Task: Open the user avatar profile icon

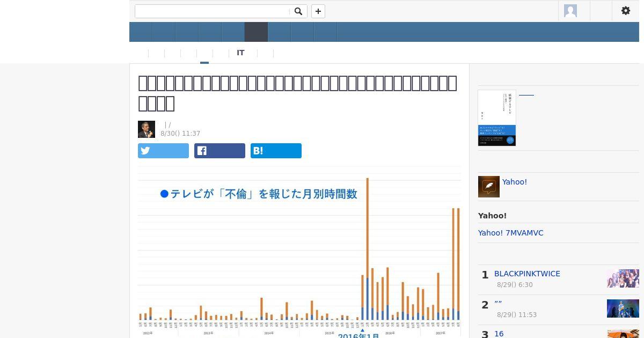Action: coord(570,11)
